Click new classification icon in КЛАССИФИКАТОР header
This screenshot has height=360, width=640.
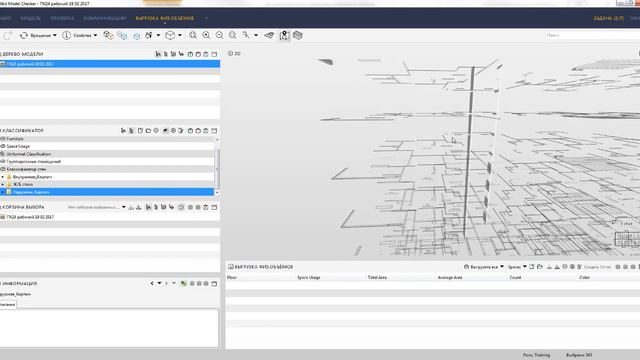click(x=140, y=131)
